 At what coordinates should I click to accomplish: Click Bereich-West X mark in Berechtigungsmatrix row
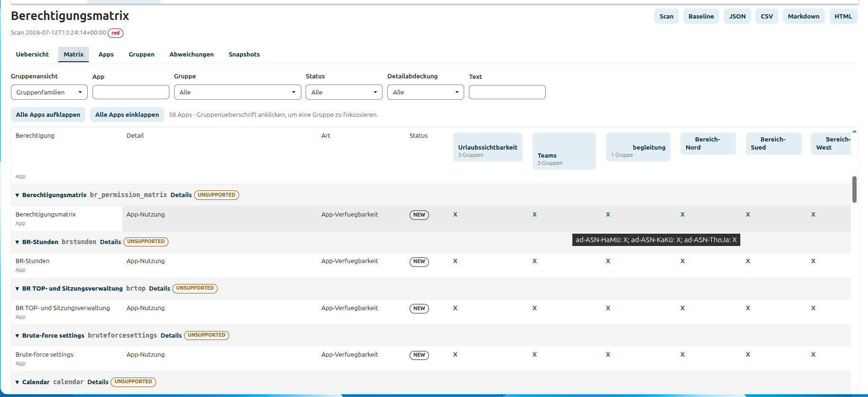(x=813, y=215)
